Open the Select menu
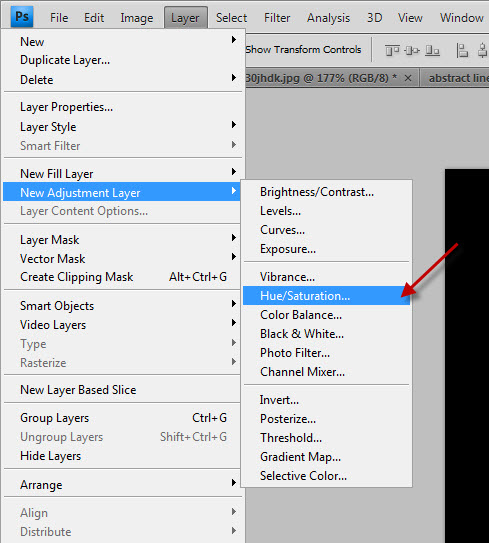 [231, 18]
